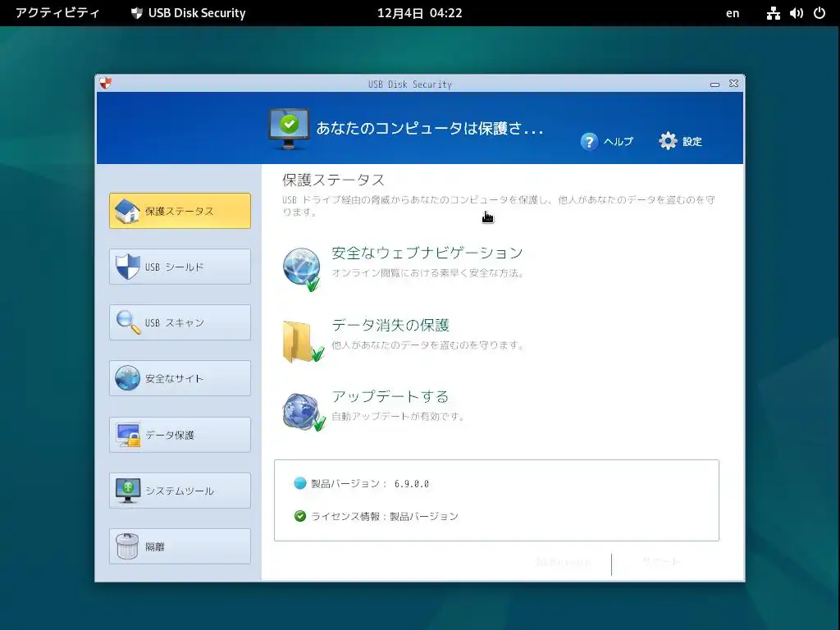Open the power menu icon
Viewport: 840px width, 630px height.
[x=819, y=13]
